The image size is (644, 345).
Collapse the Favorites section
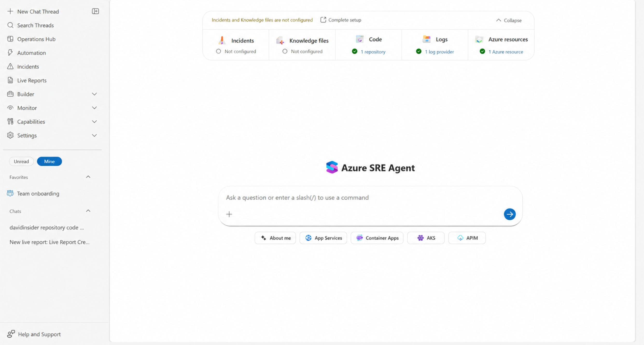[x=88, y=177]
